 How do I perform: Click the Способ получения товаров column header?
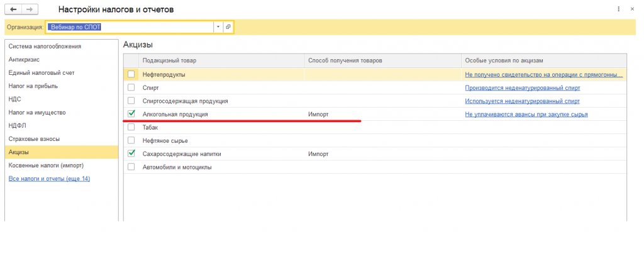[x=382, y=60]
